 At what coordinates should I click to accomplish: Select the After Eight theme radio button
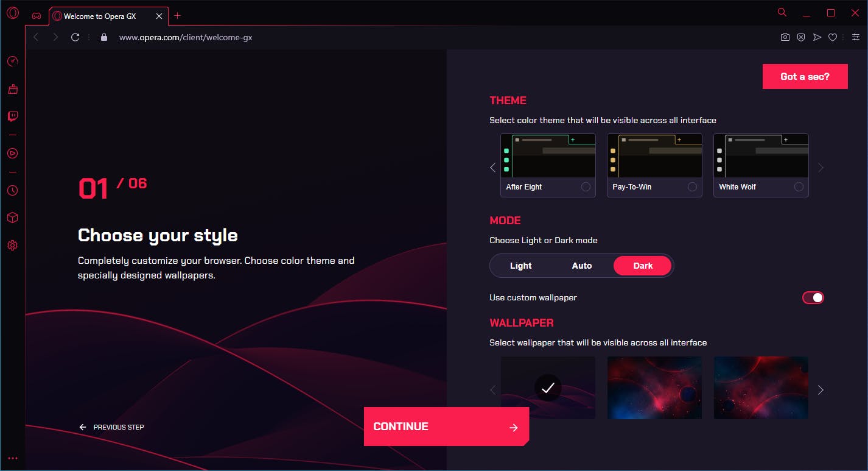(x=586, y=187)
